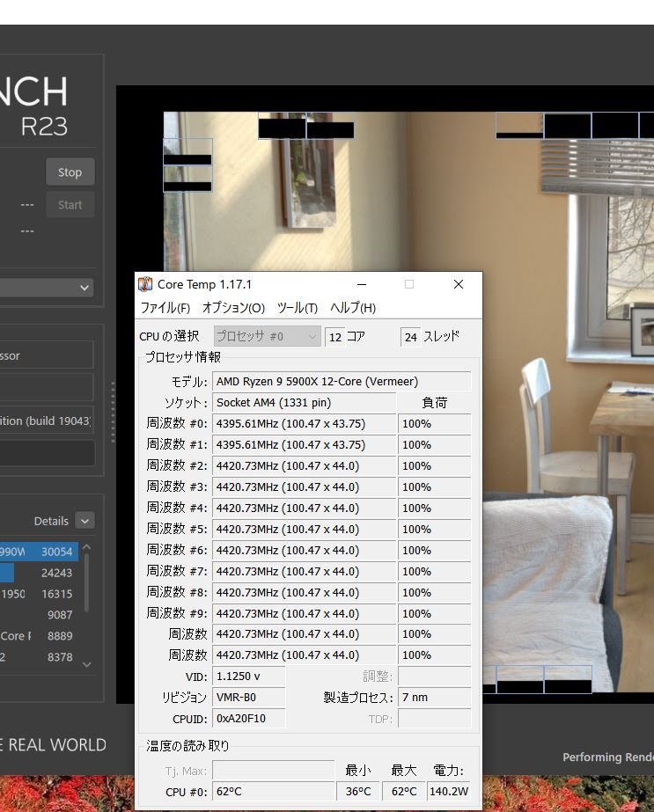Click the frequency #1 value 4395.61MHz
Image resolution: width=654 pixels, height=812 pixels.
point(305,445)
